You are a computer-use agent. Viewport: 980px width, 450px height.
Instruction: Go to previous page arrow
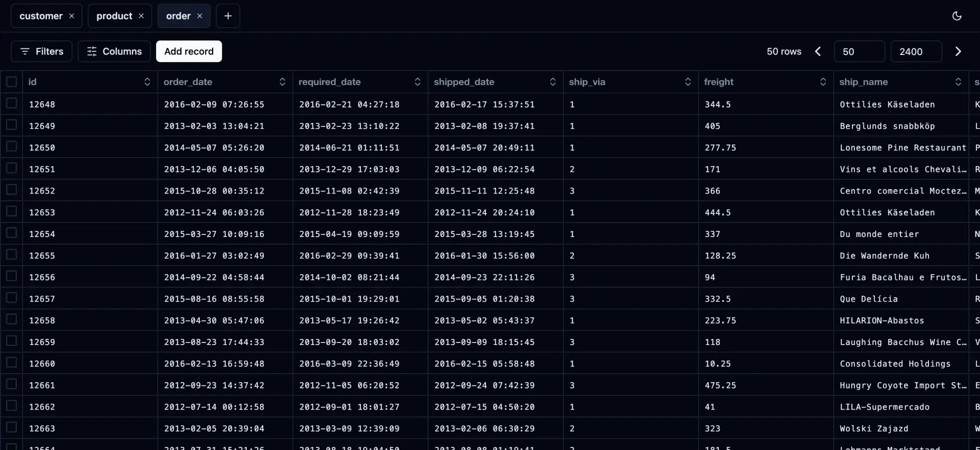(x=818, y=51)
